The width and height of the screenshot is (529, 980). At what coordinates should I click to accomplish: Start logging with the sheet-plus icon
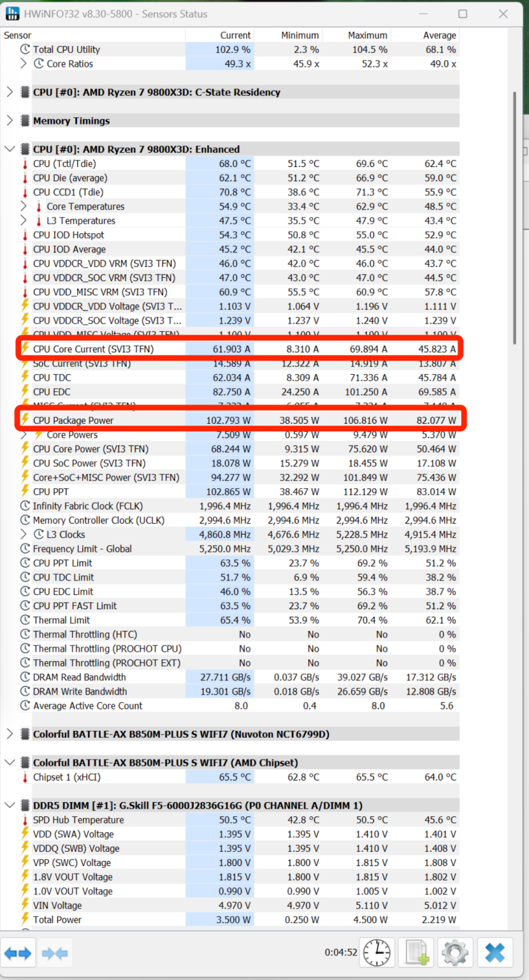click(x=417, y=953)
